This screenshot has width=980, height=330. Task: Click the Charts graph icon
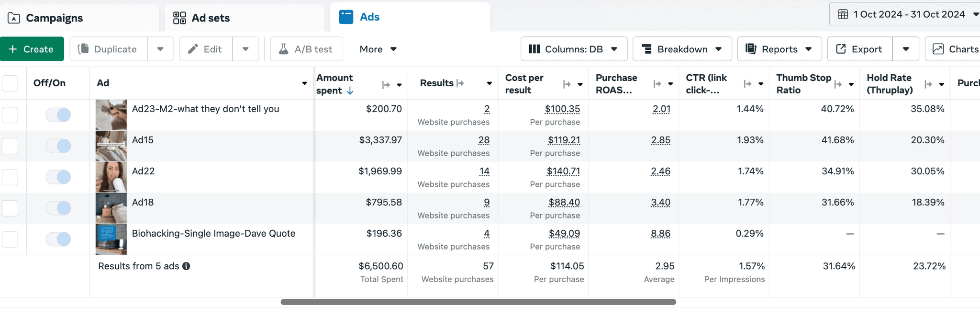938,49
